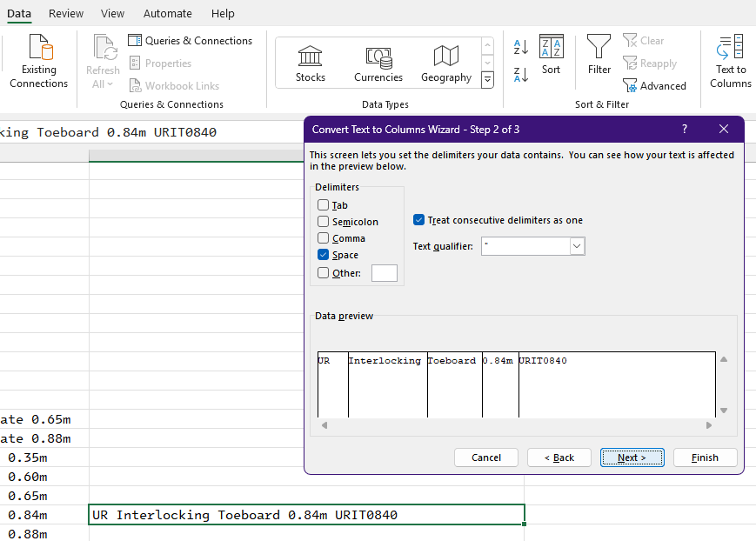Go back with the Back button
The height and width of the screenshot is (541, 756).
point(559,458)
